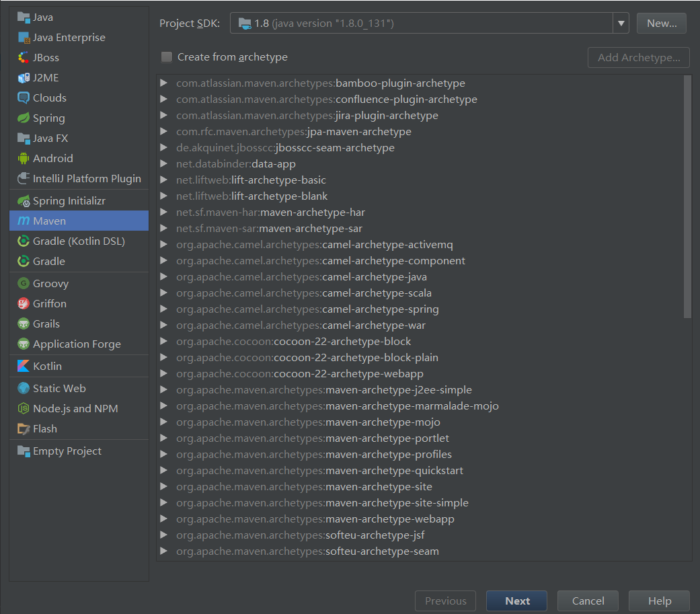Screen dimensions: 700x614
Task: Select the Java project type icon
Action: point(24,17)
